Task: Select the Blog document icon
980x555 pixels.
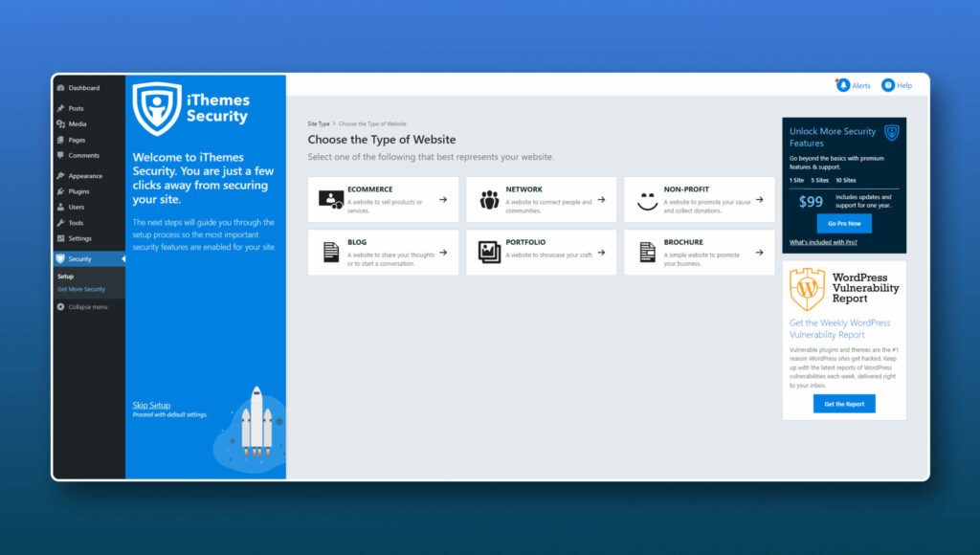Action: (330, 253)
